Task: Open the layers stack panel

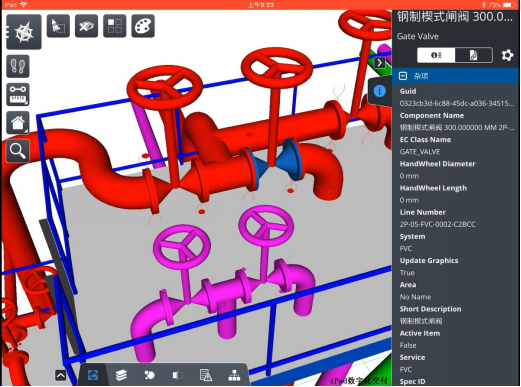Action: (121, 375)
